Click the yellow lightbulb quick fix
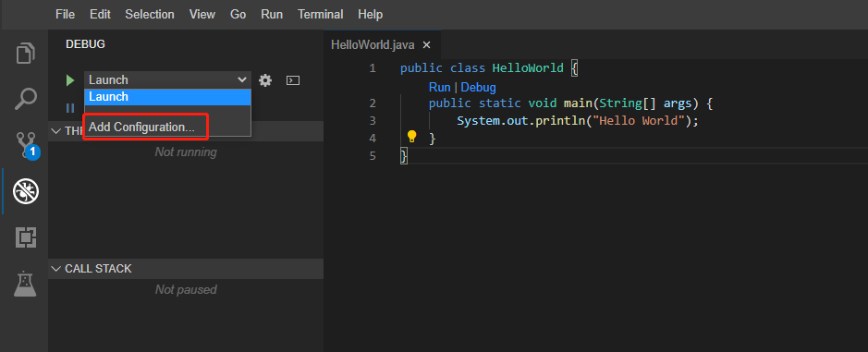Image resolution: width=868 pixels, height=352 pixels. tap(412, 136)
